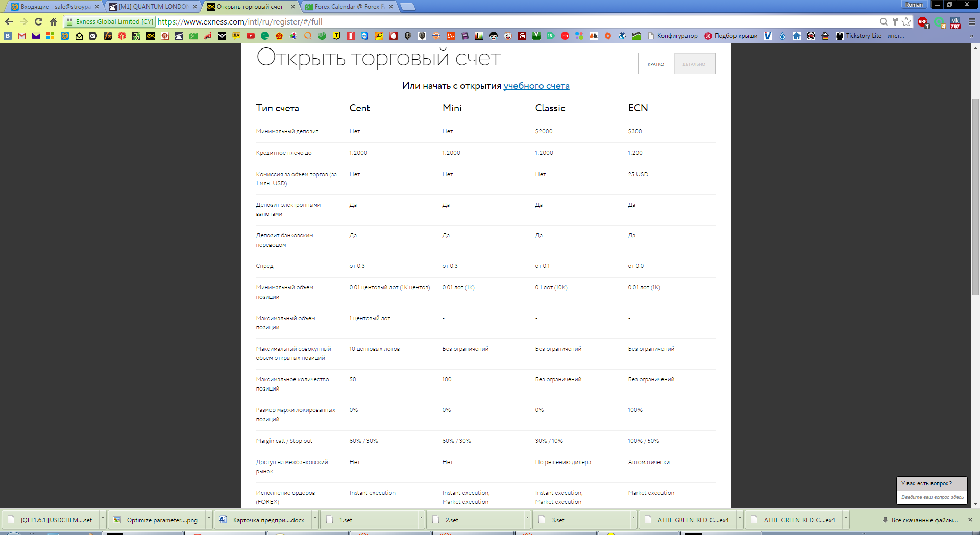Open the hh.ru bookmark
Screen dimensions: 980x535
point(565,36)
